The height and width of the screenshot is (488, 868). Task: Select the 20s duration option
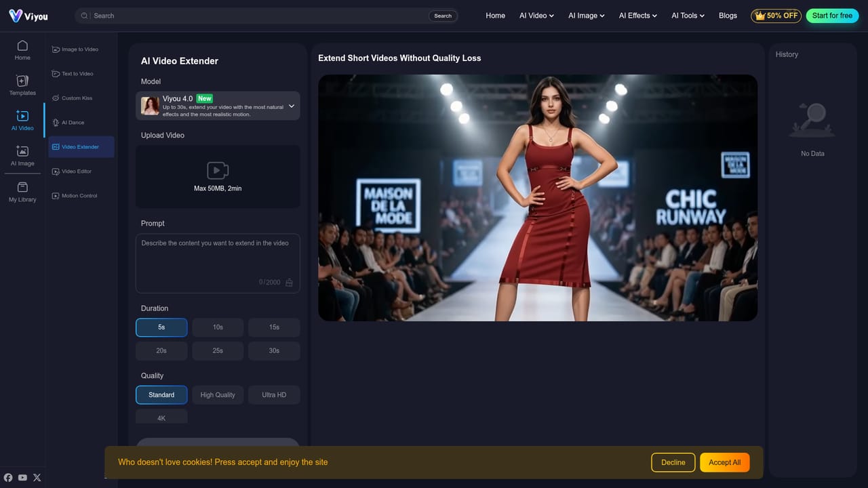pyautogui.click(x=161, y=350)
